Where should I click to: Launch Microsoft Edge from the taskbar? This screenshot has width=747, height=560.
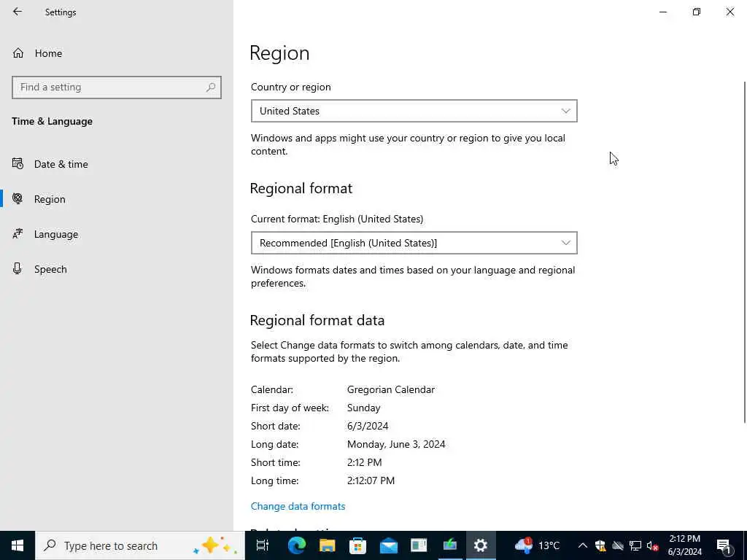click(x=296, y=545)
